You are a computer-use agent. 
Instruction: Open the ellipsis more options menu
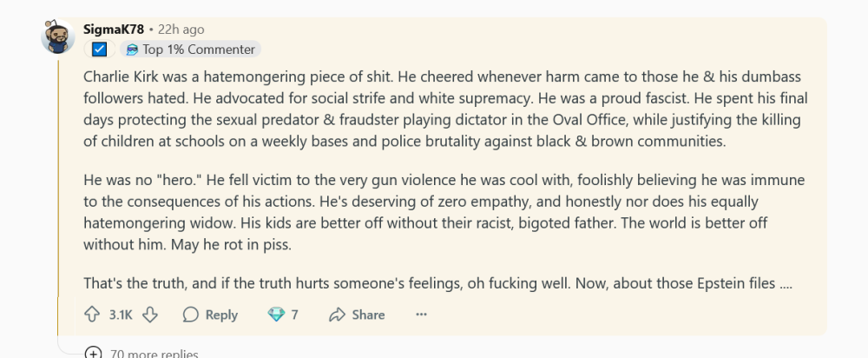click(x=422, y=315)
